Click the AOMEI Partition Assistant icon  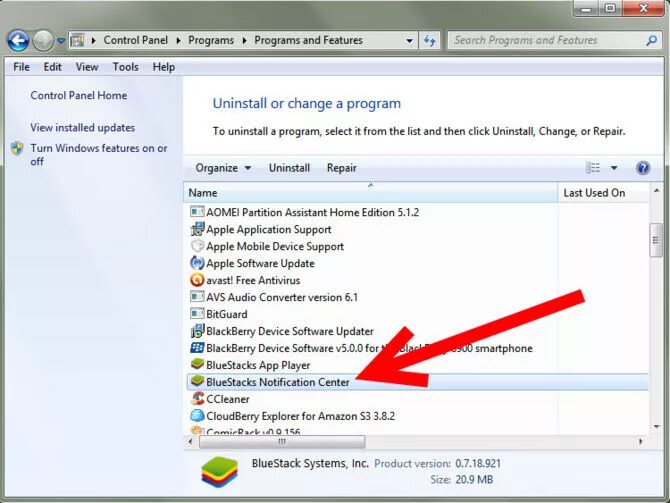click(x=197, y=212)
